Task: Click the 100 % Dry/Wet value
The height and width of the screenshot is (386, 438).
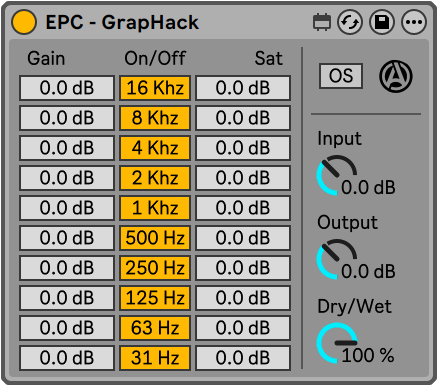Action: [x=368, y=355]
